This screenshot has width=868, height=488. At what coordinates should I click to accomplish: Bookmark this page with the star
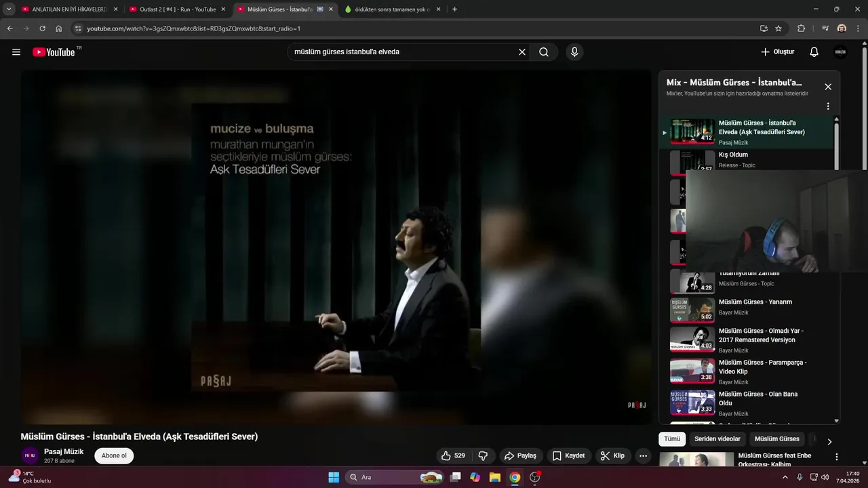pos(778,28)
